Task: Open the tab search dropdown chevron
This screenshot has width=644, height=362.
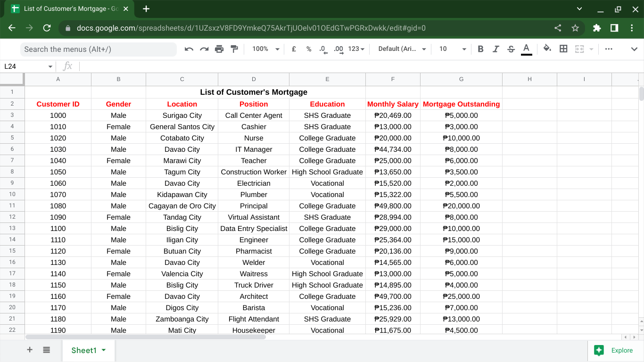Action: point(579,8)
